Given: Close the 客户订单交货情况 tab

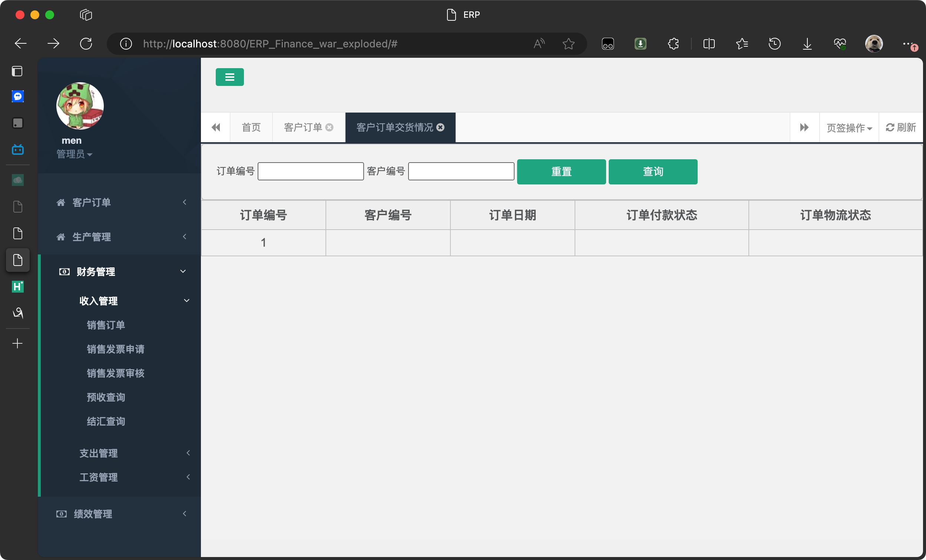Looking at the screenshot, I should click(x=440, y=127).
